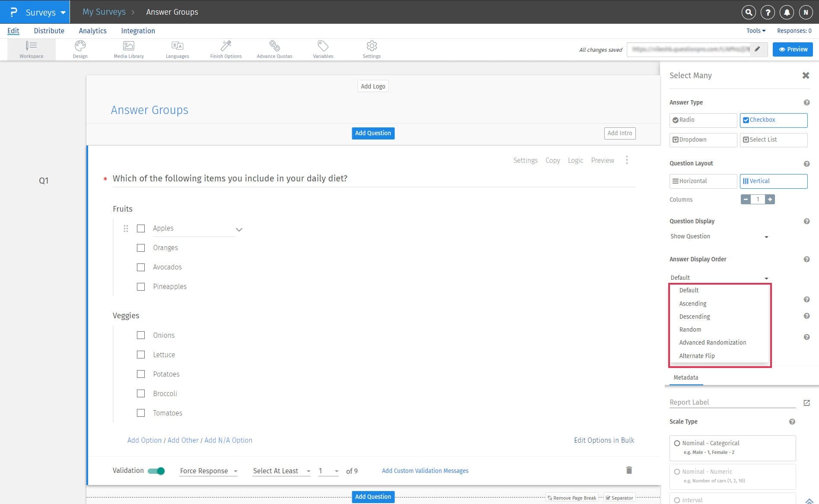Open Finish Options tool
This screenshot has width=819, height=504.
coord(226,49)
